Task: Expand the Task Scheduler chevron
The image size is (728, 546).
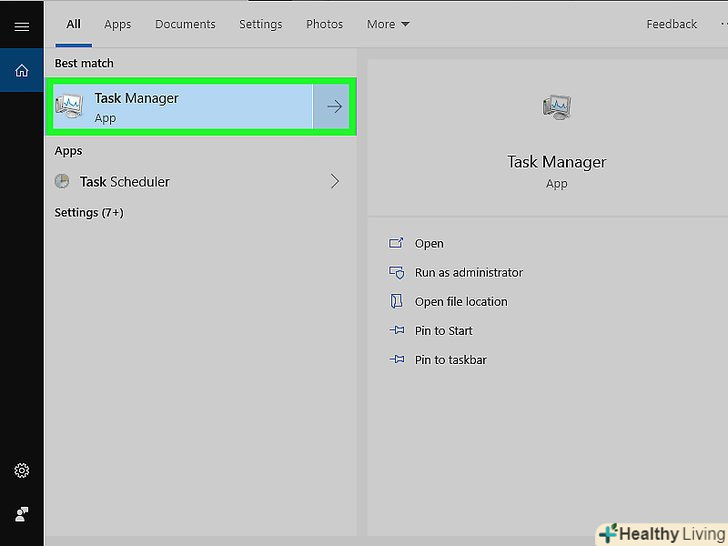Action: pos(335,182)
